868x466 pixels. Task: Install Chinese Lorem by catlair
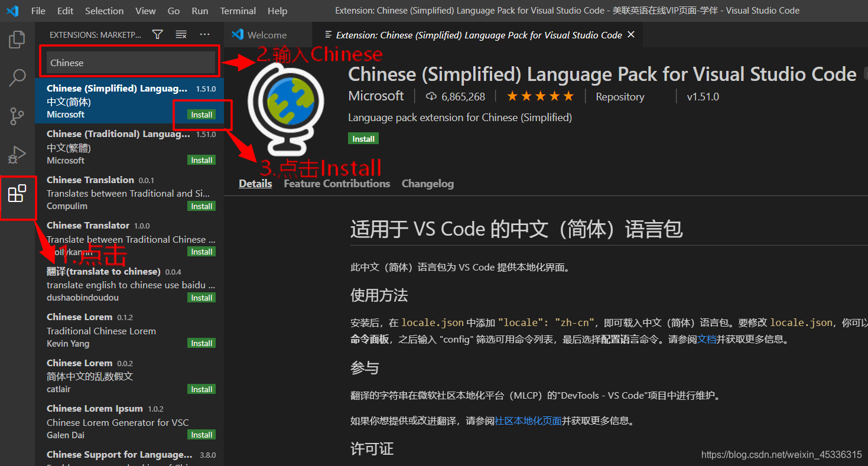201,389
